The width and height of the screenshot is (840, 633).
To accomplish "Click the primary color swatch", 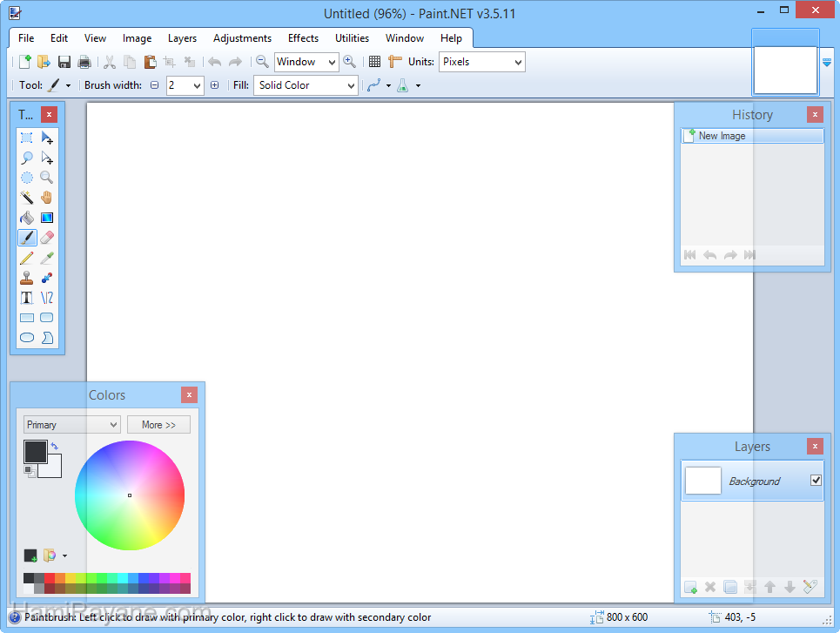I will point(36,452).
